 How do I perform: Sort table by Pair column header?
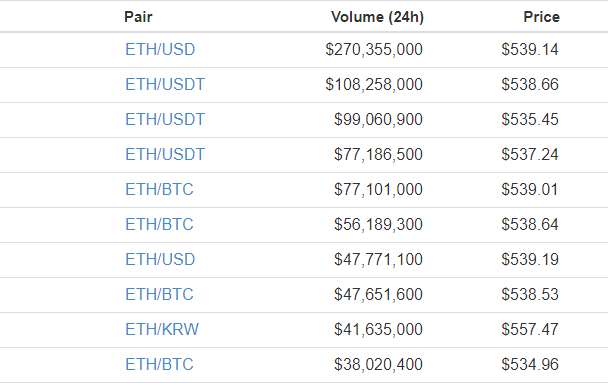[138, 17]
